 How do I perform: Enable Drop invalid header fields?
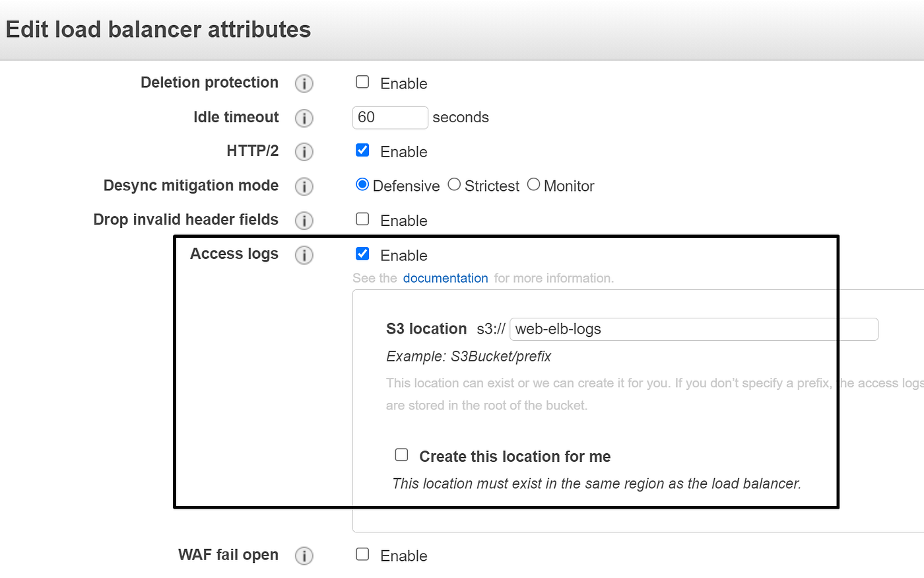click(362, 219)
